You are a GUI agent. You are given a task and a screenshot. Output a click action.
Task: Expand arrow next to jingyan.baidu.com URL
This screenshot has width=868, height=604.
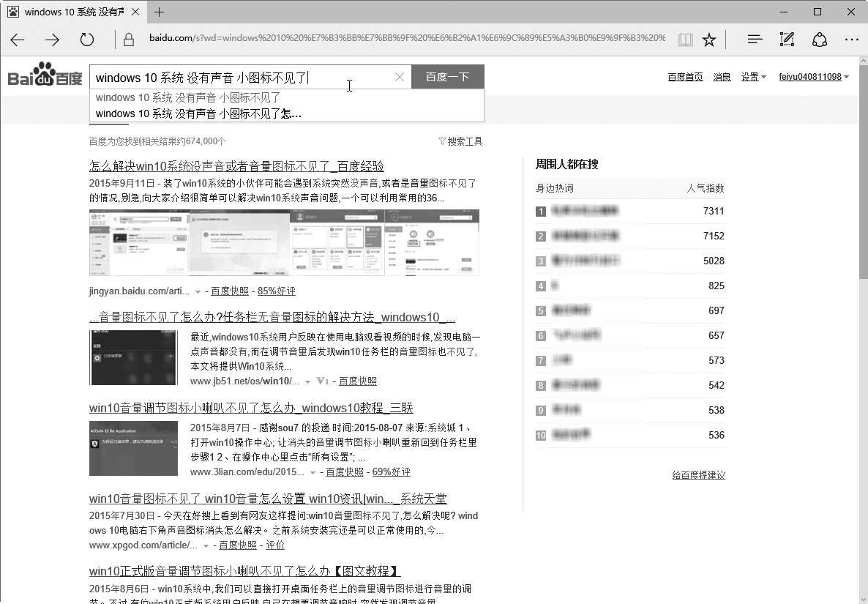click(198, 292)
